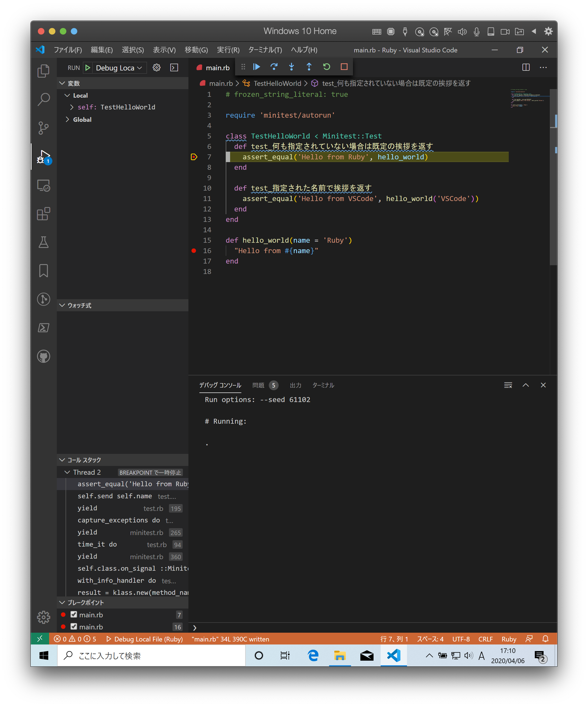Open the Explorer view in the activity bar
The image size is (588, 707).
tap(43, 71)
